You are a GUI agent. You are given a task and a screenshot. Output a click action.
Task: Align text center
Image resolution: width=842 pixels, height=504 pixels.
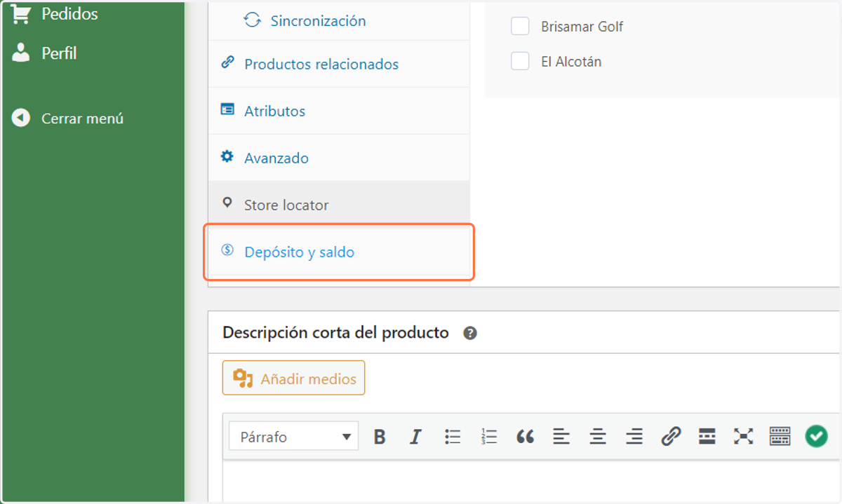click(598, 437)
